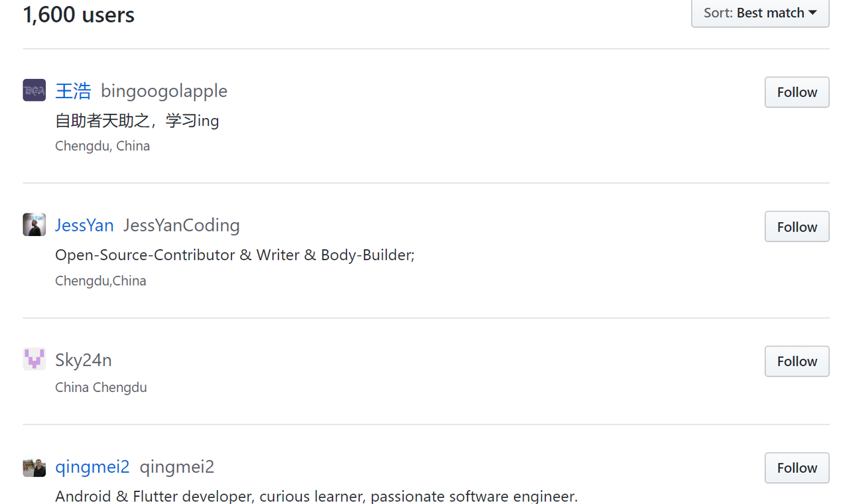Follow the qingmei2 account
The height and width of the screenshot is (504, 849).
(x=797, y=468)
